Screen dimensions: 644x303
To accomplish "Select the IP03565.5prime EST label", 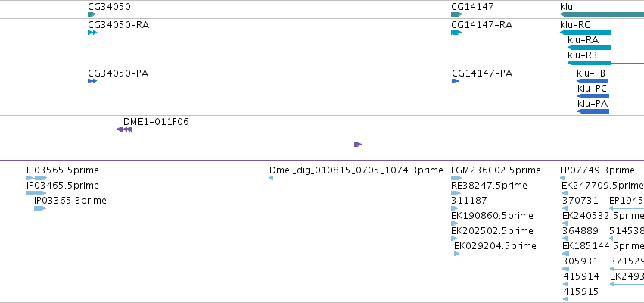I will coord(62,170).
